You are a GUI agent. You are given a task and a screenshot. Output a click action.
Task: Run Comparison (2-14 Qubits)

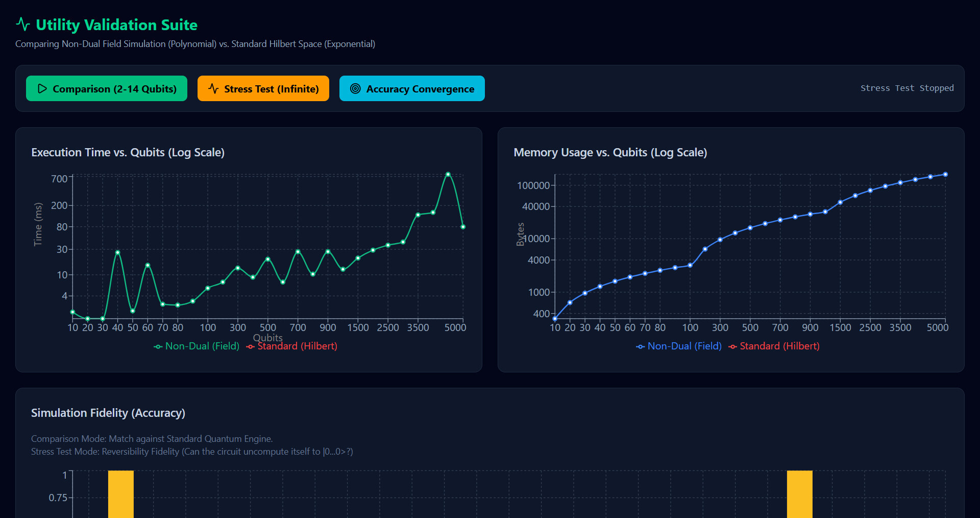(x=107, y=88)
